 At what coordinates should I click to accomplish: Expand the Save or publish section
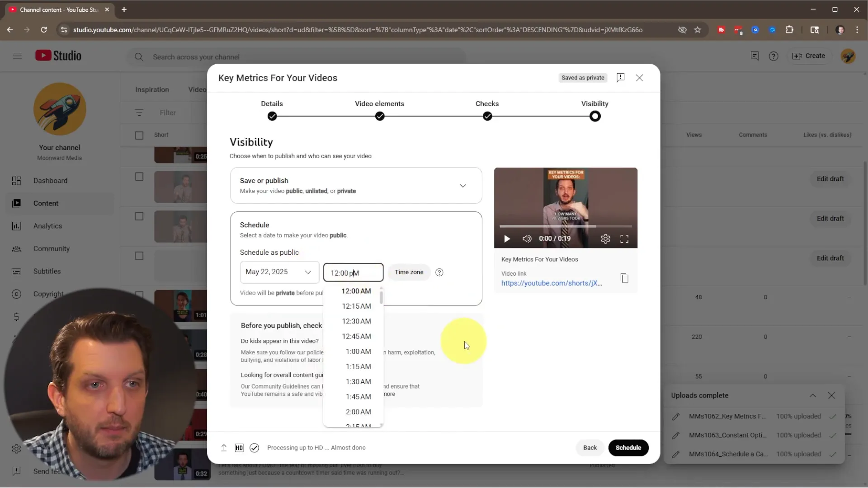(356, 185)
